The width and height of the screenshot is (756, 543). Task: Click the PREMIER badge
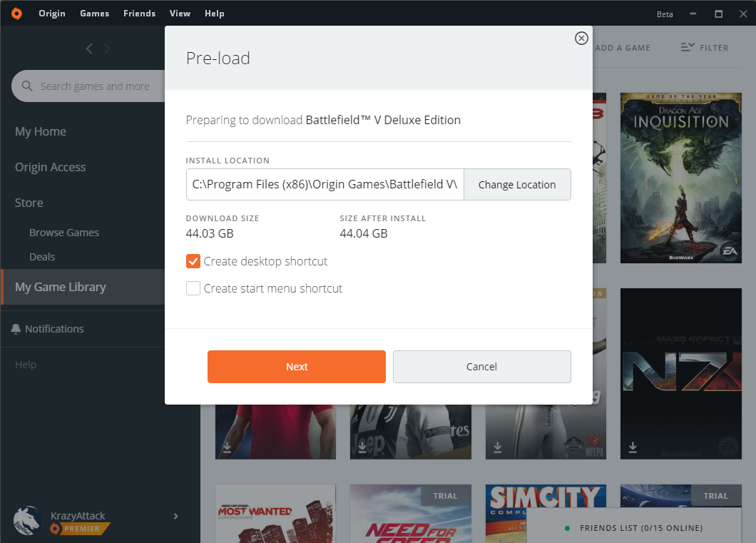[x=81, y=529]
